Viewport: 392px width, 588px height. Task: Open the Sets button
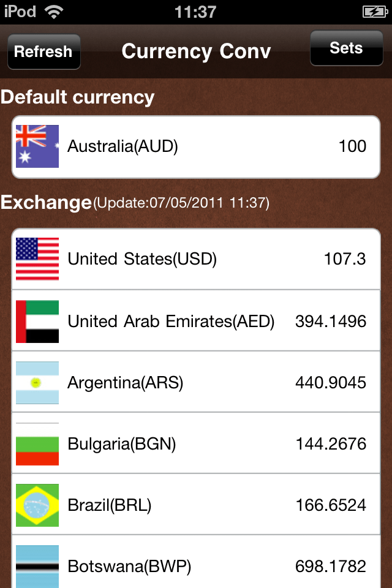[346, 48]
